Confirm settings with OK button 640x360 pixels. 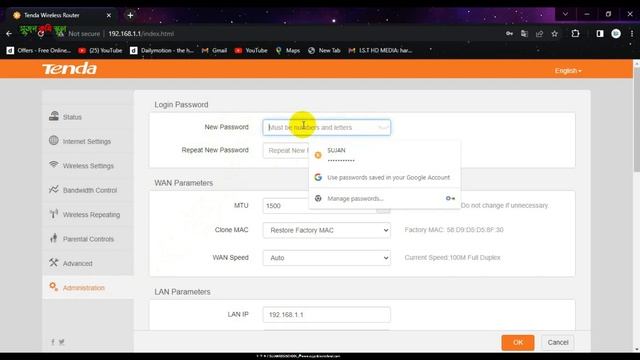pos(518,342)
